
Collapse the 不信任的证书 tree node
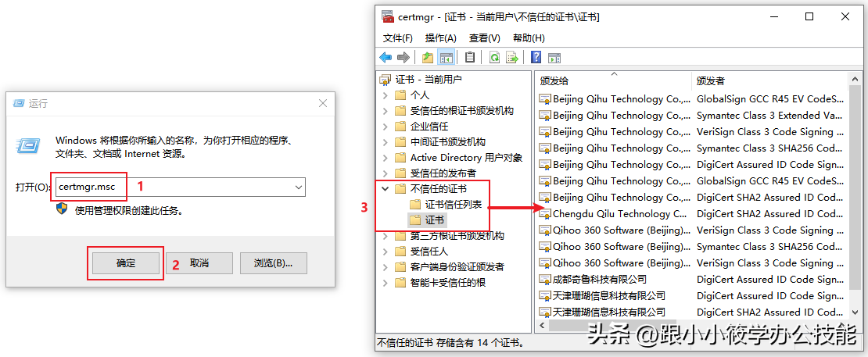click(x=386, y=189)
